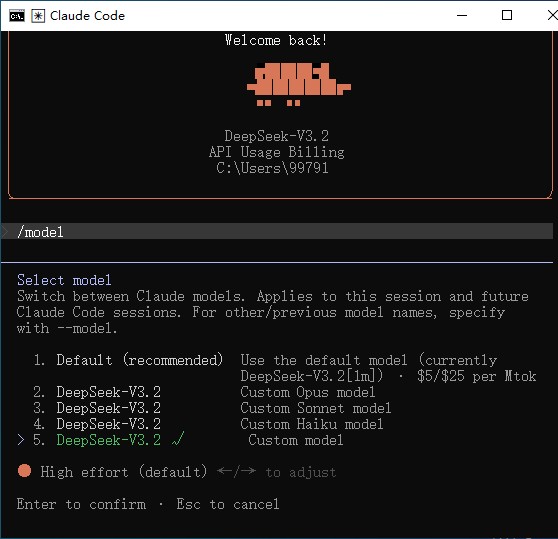Click the prompt chevron beside /model
This screenshot has height=539, width=558.
click(x=4, y=232)
